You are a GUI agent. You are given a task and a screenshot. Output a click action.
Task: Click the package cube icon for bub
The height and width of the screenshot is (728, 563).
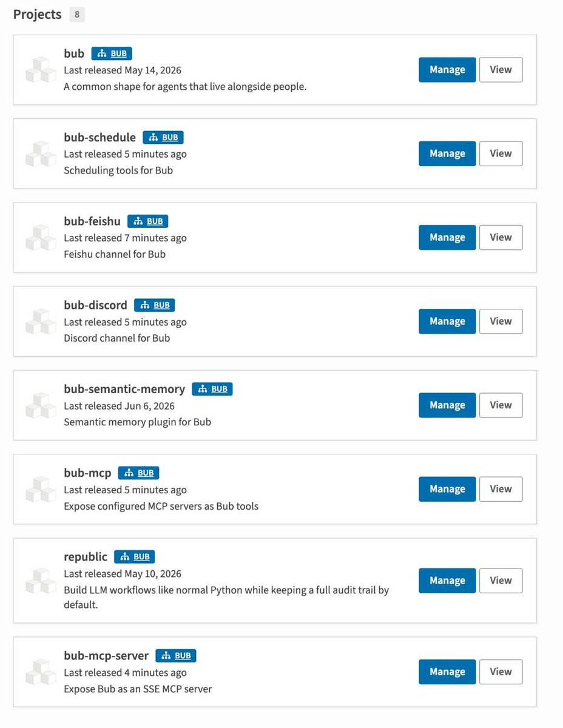pos(41,70)
